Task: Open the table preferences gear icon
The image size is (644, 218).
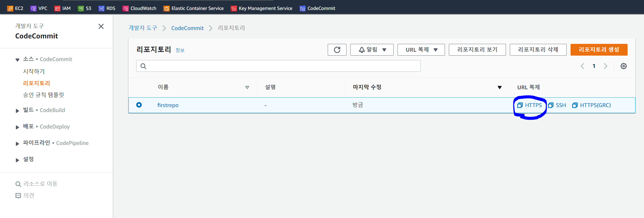Action: (x=624, y=66)
